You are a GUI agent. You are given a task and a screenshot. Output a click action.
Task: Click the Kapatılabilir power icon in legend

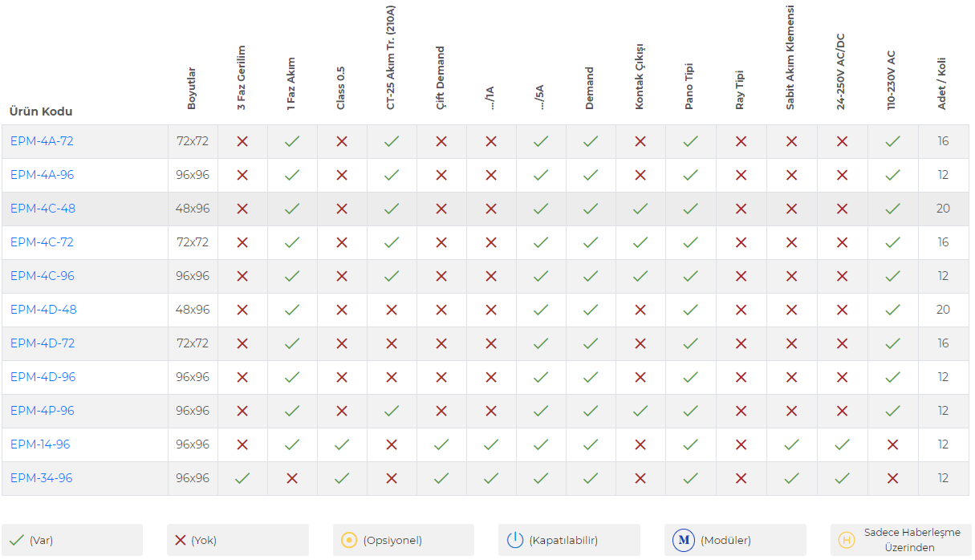click(514, 540)
